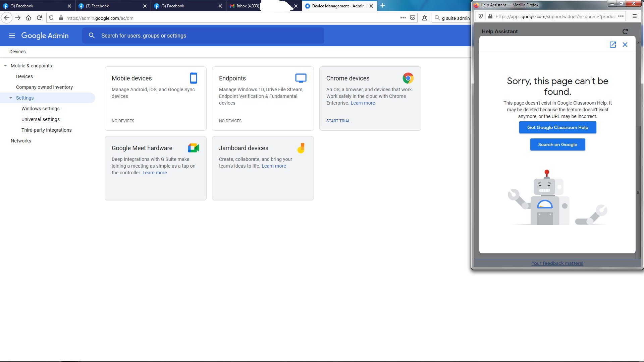This screenshot has height=362, width=644.
Task: Click the Jamboard devices icon
Action: pos(301,148)
